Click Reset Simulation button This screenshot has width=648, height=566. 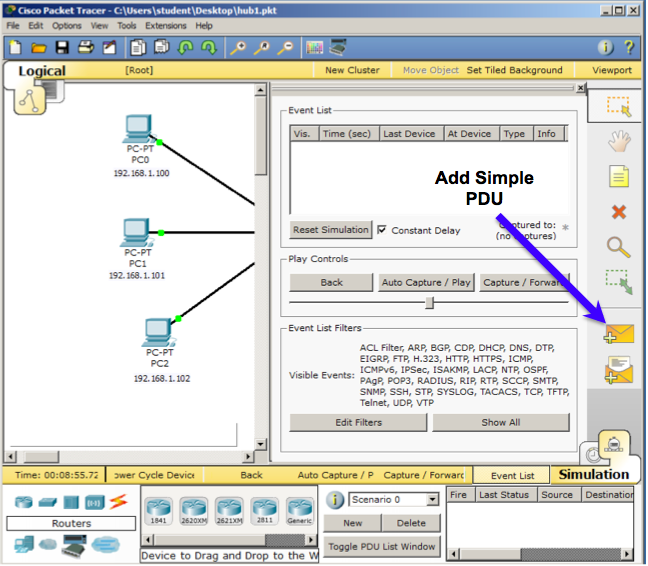coord(331,230)
